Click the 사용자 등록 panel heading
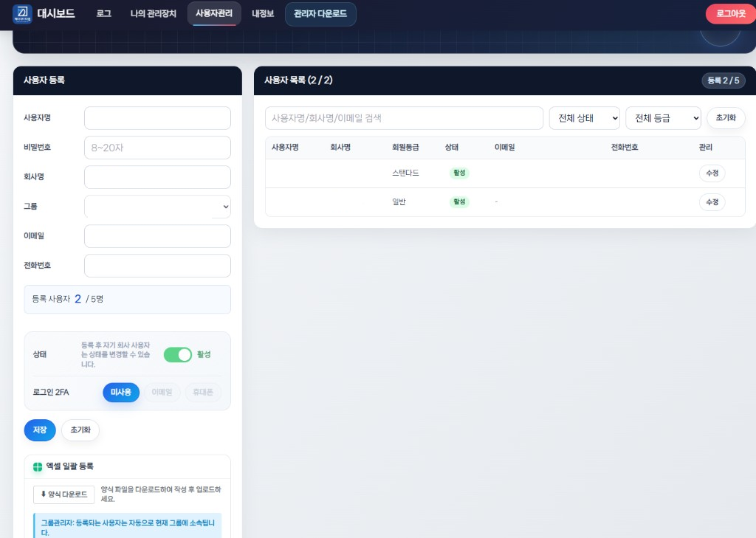 44,80
